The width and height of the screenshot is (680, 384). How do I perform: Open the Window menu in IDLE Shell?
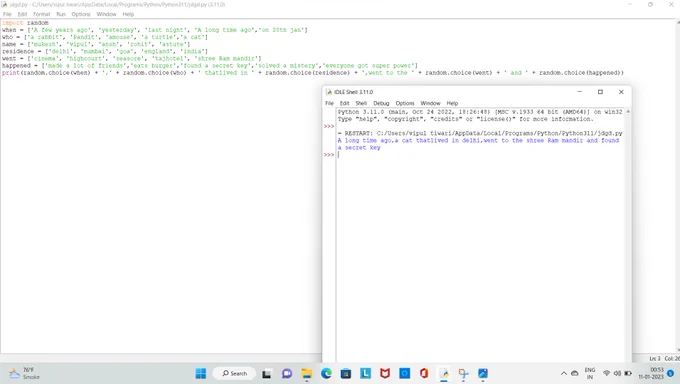click(430, 103)
